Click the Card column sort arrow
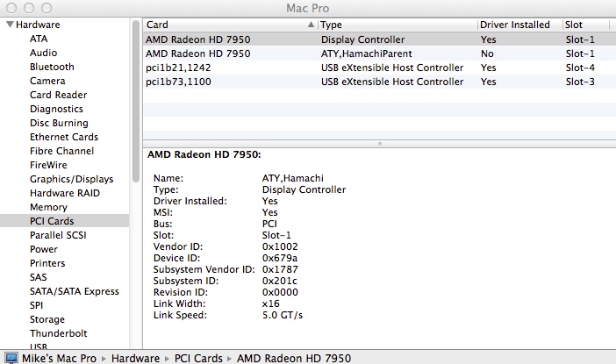Viewport: 616px width, 364px height. click(311, 25)
